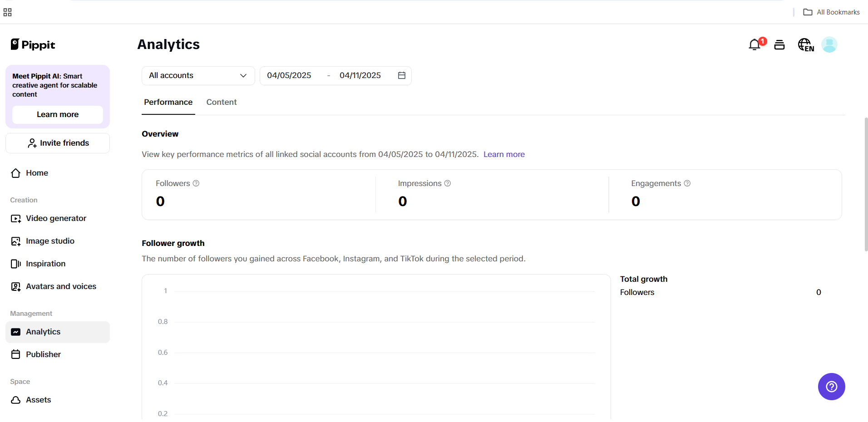
Task: Select the Image studio icon
Action: pyautogui.click(x=16, y=241)
